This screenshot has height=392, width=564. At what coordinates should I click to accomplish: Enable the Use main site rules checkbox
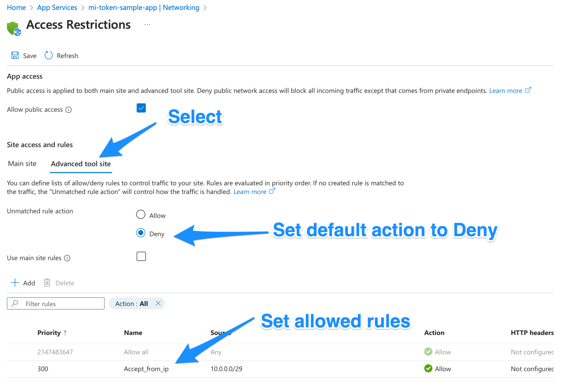141,256
